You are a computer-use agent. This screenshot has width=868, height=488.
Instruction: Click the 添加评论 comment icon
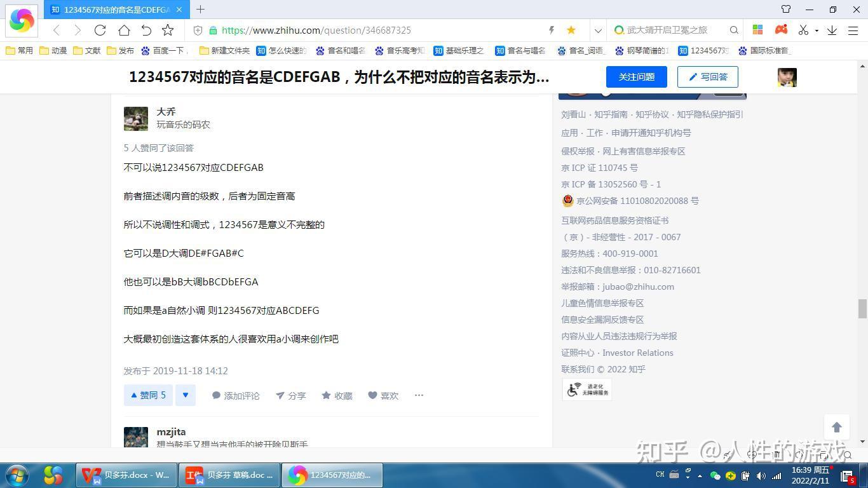(216, 395)
